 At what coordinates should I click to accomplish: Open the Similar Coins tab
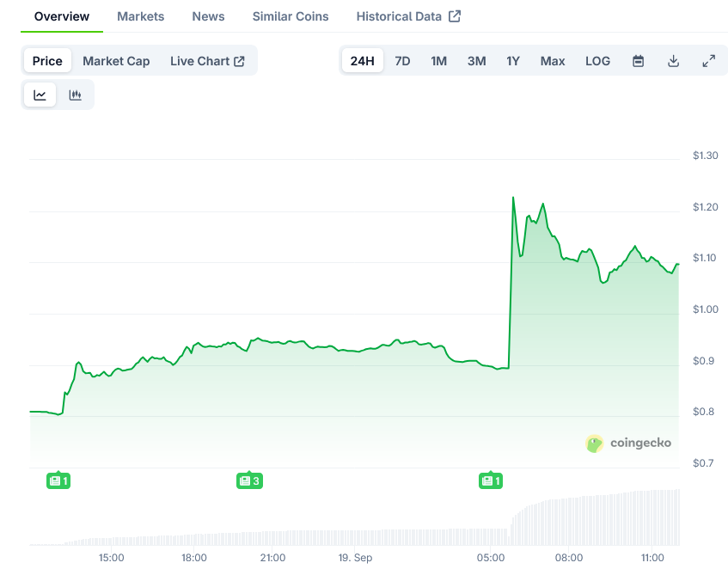(x=290, y=15)
